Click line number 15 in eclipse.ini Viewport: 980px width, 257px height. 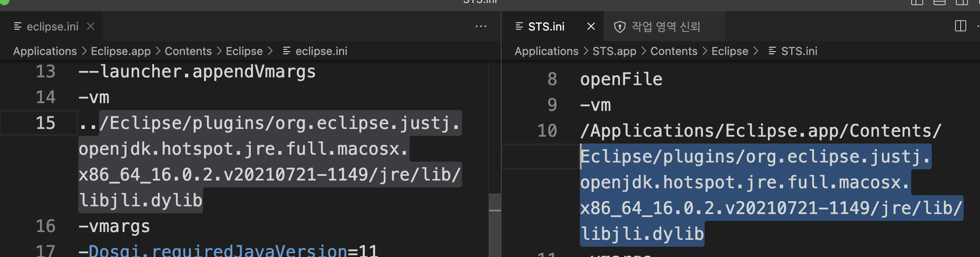tap(46, 123)
